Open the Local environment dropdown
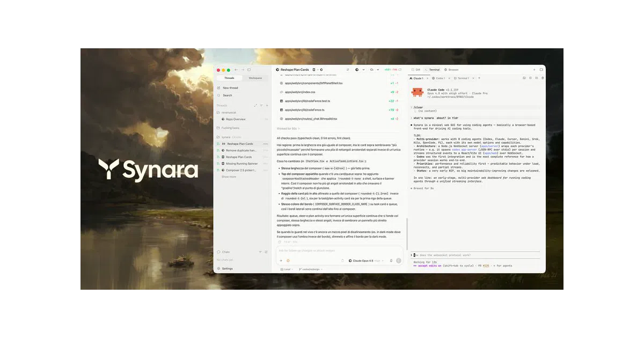 (x=287, y=269)
